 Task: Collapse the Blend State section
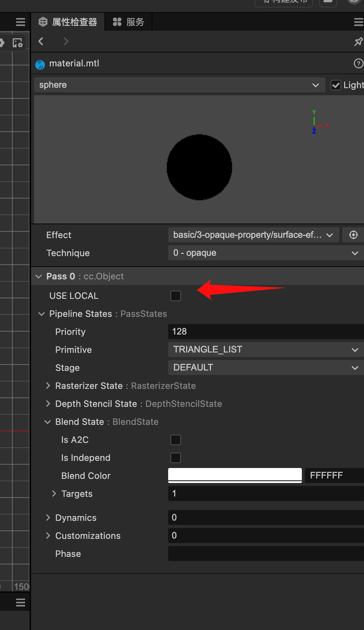click(x=48, y=422)
